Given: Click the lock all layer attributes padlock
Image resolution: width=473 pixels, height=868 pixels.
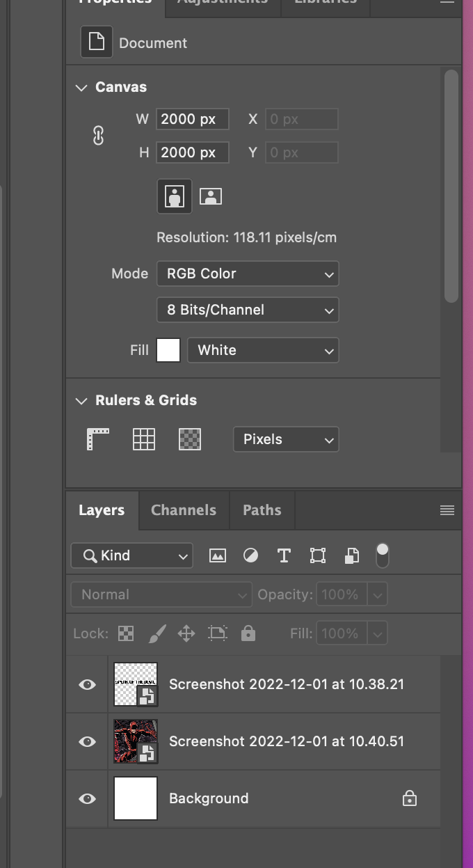Looking at the screenshot, I should 248,633.
